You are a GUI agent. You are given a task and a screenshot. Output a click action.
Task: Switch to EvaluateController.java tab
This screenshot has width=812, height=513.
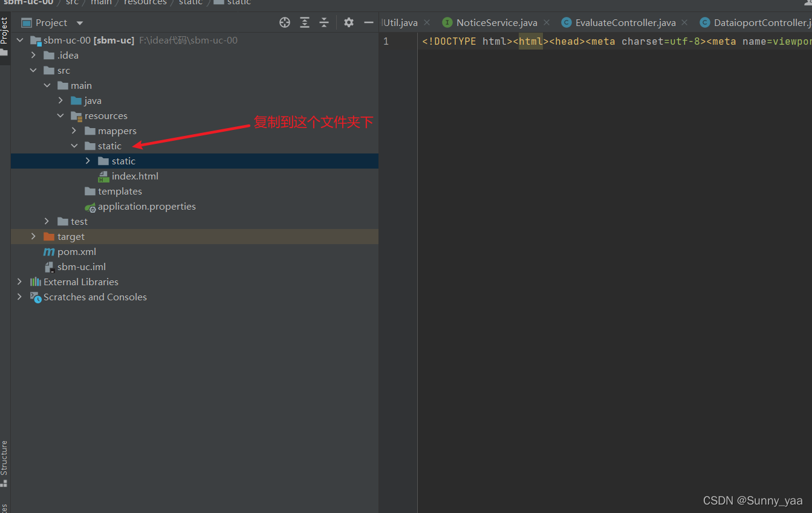coord(625,22)
